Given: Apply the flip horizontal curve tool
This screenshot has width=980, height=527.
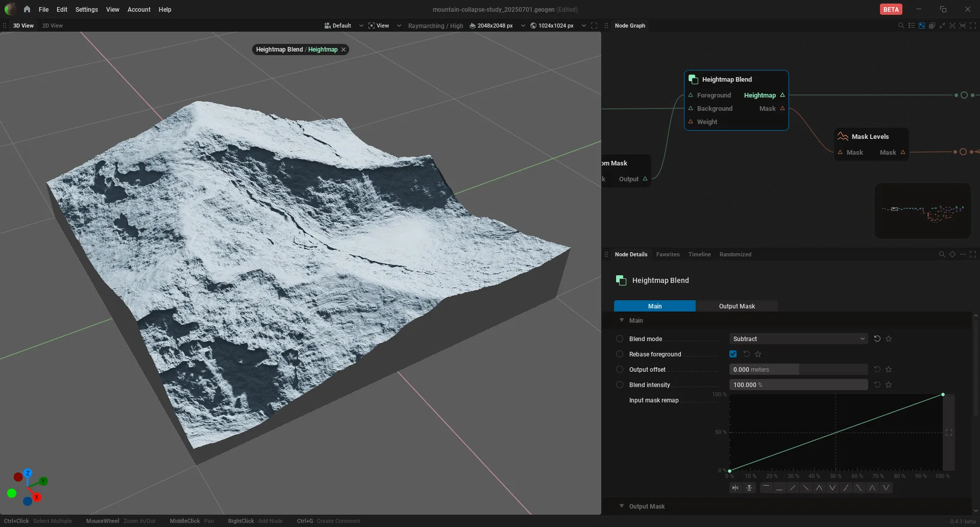Looking at the screenshot, I should click(x=736, y=488).
